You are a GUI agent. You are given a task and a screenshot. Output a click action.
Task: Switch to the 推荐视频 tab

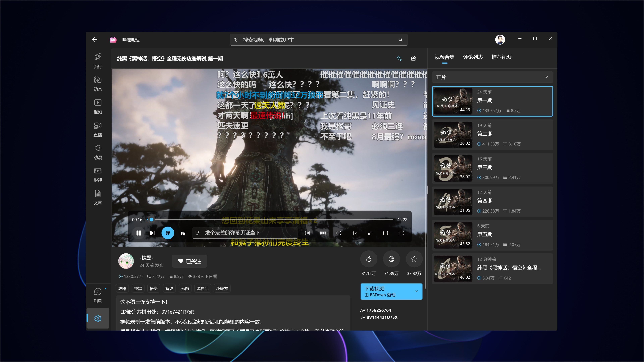coord(501,57)
